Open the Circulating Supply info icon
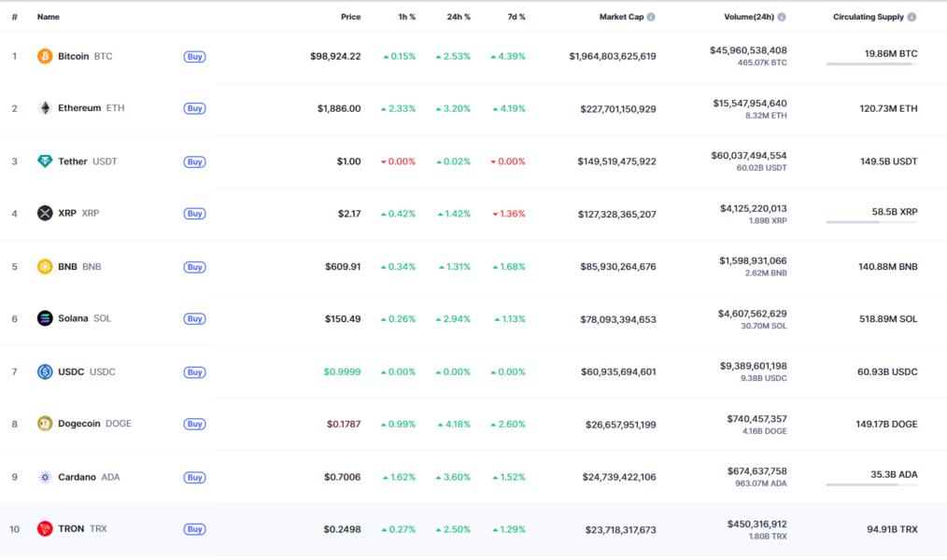The height and width of the screenshot is (560, 947). click(x=912, y=17)
